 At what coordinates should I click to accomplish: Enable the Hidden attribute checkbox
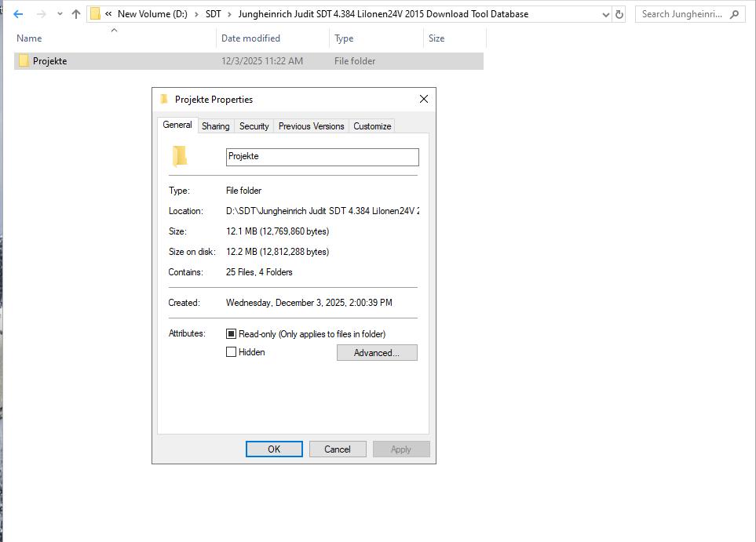click(232, 352)
